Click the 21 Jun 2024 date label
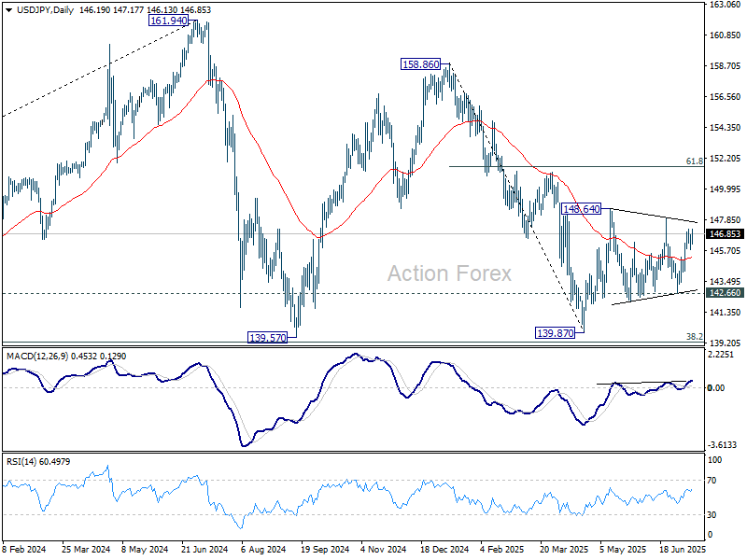 point(204,549)
